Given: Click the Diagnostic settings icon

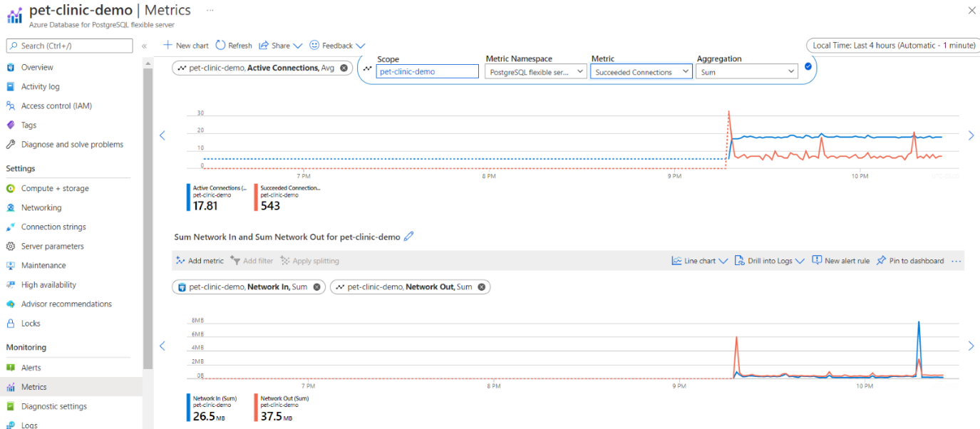Looking at the screenshot, I should [x=11, y=407].
